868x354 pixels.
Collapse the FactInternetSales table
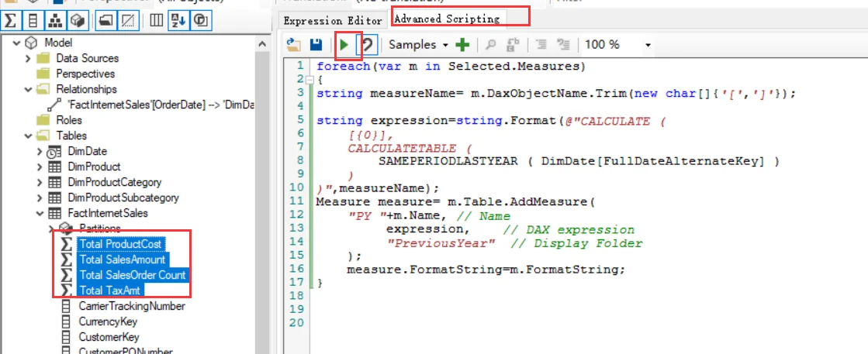click(40, 213)
